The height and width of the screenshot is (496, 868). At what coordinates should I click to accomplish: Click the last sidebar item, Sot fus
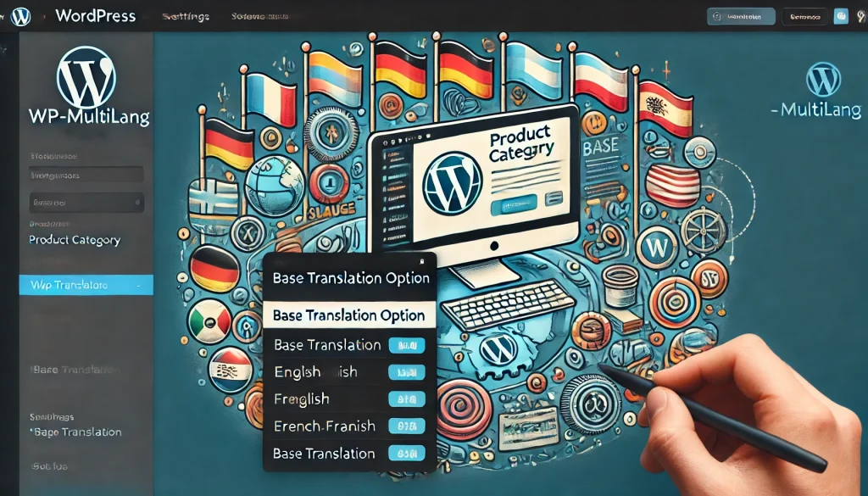pos(49,466)
